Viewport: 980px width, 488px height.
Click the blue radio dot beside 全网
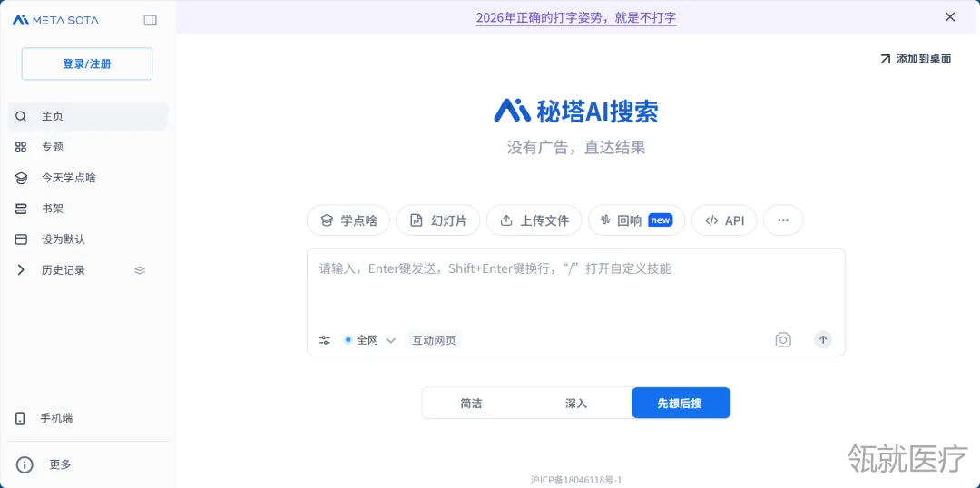click(348, 340)
